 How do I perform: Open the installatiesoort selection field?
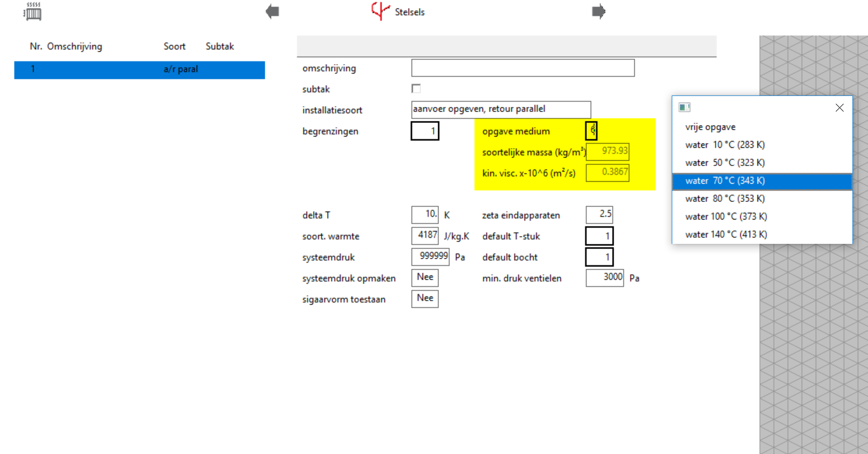(500, 109)
